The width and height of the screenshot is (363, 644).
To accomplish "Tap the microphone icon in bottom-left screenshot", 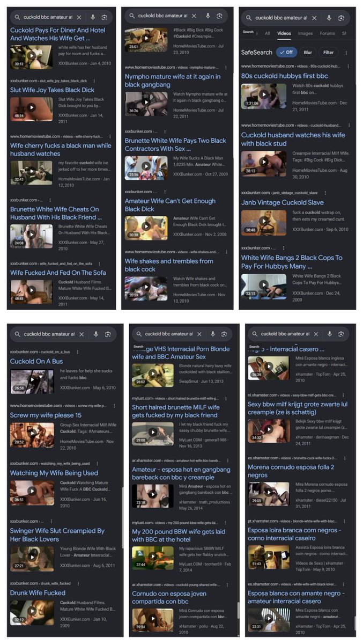I will click(x=95, y=334).
